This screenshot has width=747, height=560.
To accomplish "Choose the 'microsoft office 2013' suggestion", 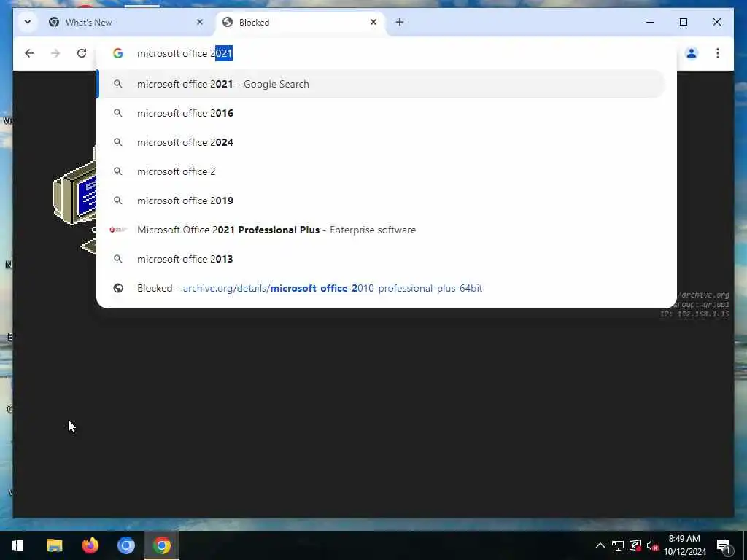I will pyautogui.click(x=381, y=259).
